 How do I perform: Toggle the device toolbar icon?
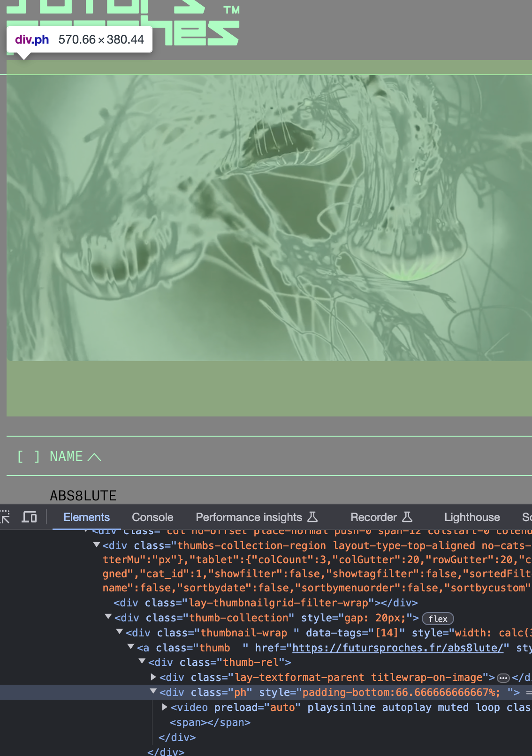(x=30, y=517)
